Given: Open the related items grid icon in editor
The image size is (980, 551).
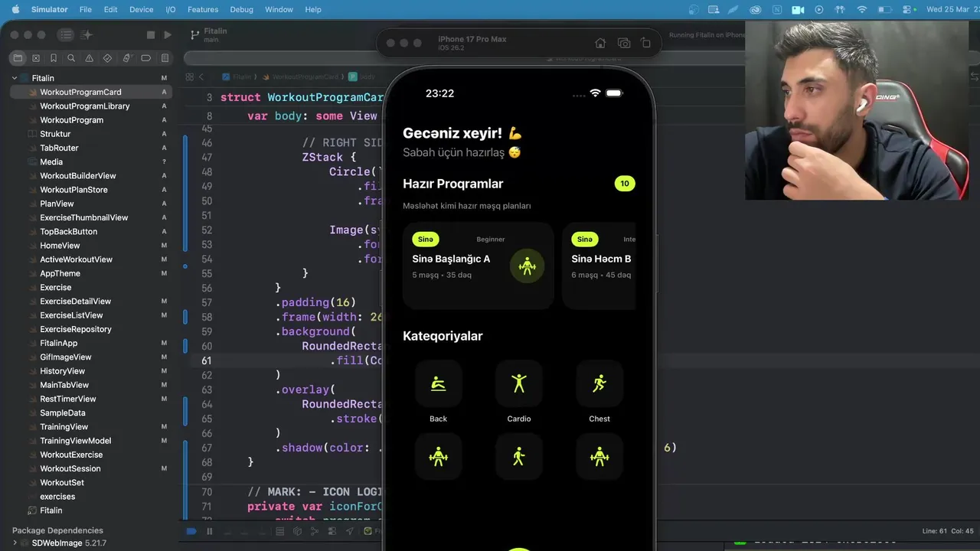Looking at the screenshot, I should [x=189, y=77].
